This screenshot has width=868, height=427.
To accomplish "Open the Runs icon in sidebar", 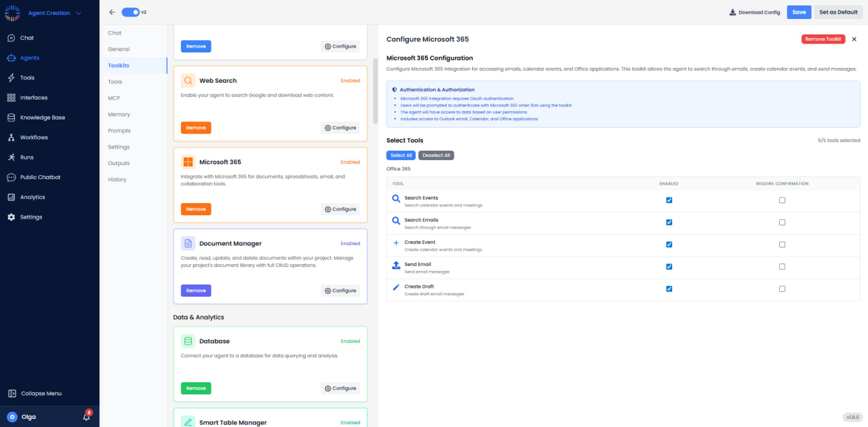I will click(x=12, y=157).
